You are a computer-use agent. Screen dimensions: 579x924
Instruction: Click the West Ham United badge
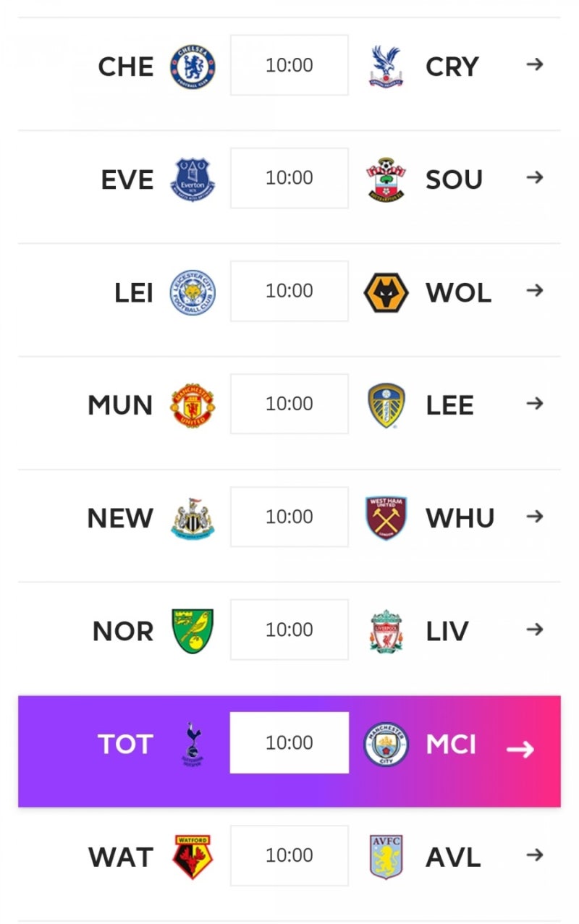coord(386,518)
